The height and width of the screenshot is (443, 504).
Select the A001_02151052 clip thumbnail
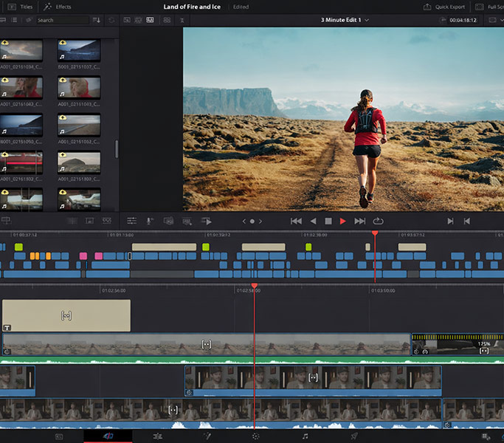tap(79, 125)
